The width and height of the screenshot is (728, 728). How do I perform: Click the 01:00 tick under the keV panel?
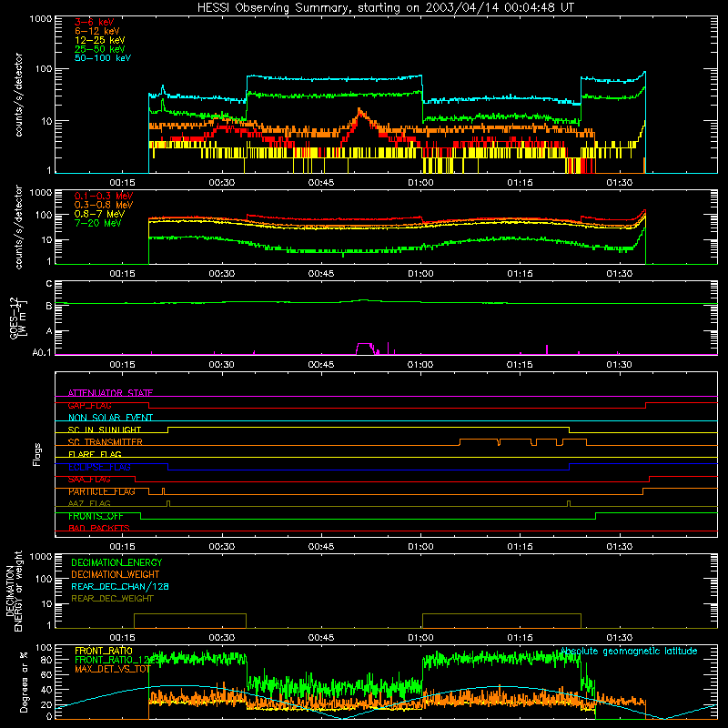click(420, 183)
